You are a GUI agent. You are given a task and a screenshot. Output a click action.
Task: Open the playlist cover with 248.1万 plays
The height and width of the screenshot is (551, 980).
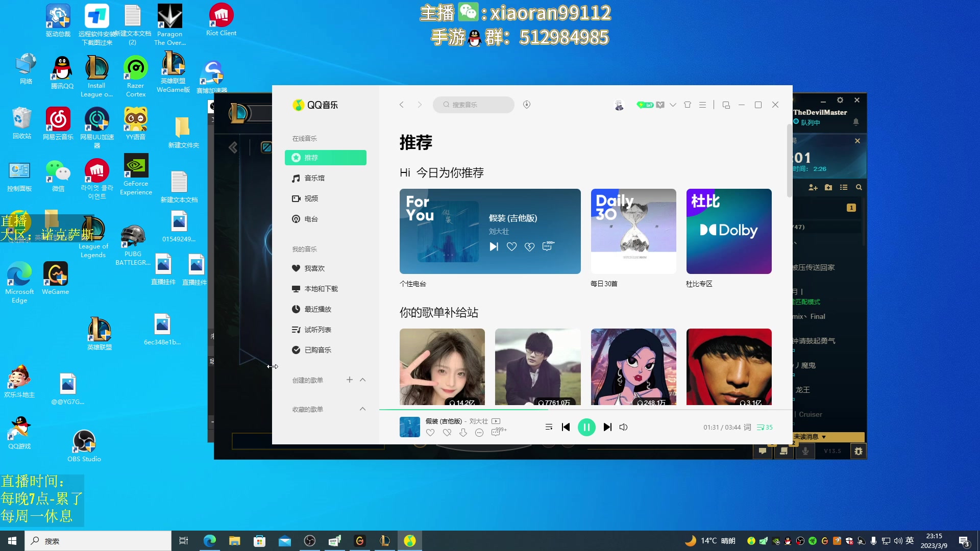pos(633,367)
